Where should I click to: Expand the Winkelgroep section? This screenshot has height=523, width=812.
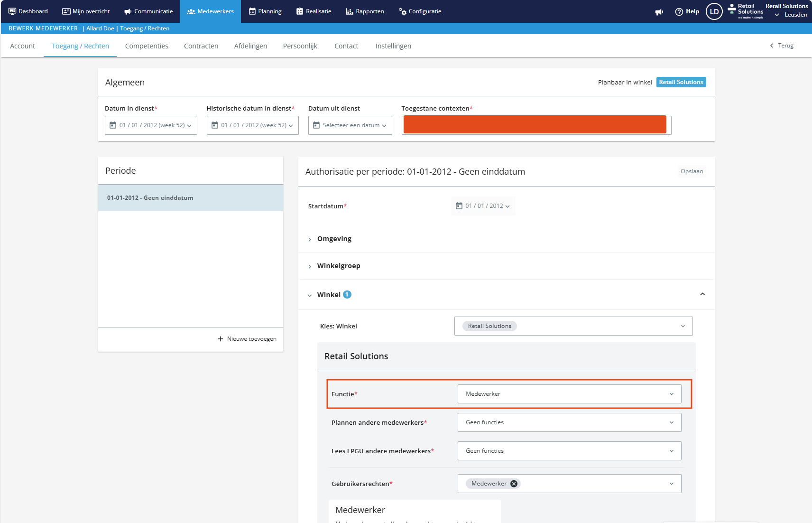pos(338,266)
